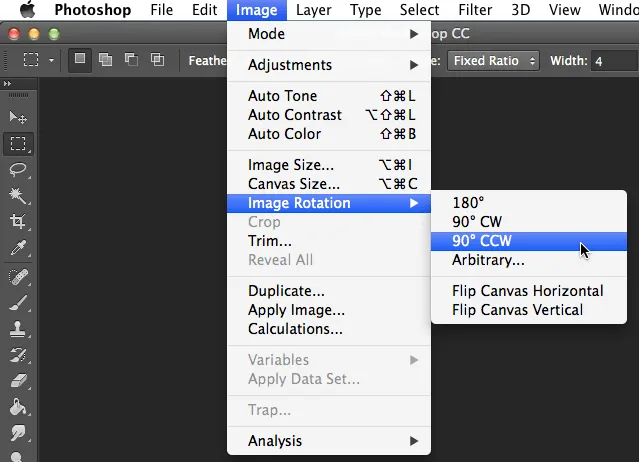Select the Eyedropper tool
639x462 pixels.
point(18,248)
